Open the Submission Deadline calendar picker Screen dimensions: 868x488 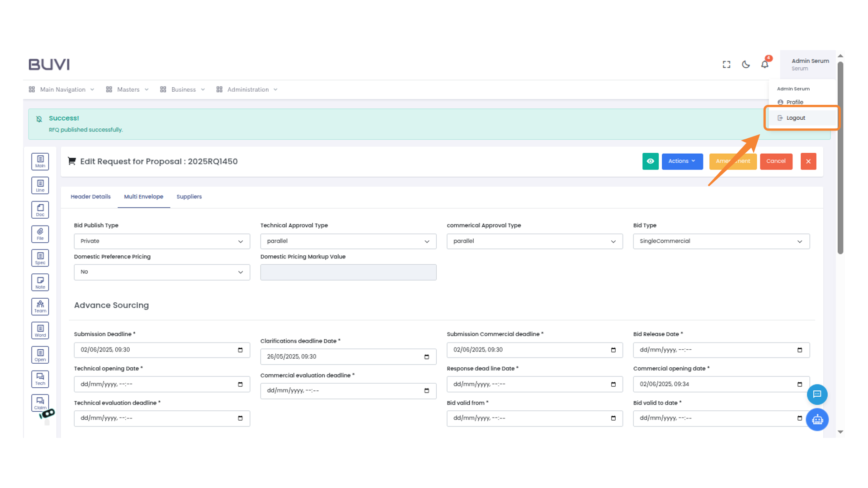click(x=240, y=350)
